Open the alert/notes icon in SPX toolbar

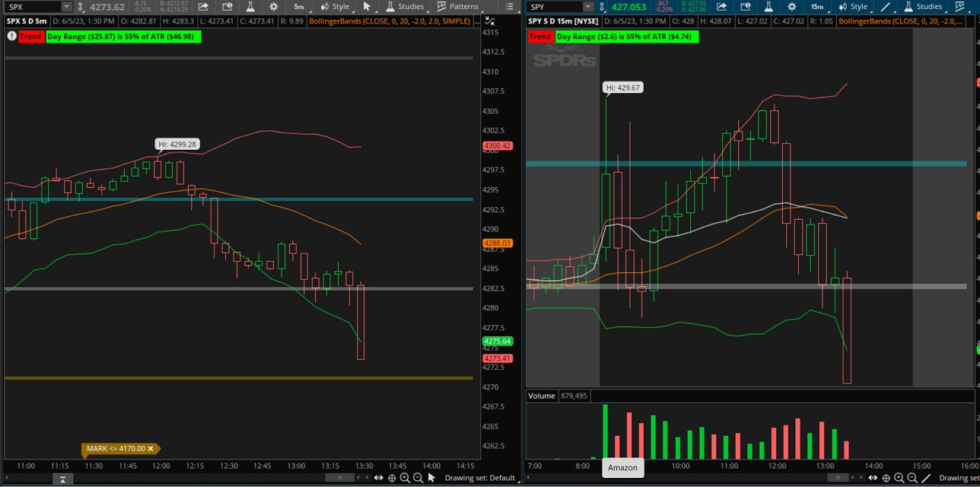227,7
